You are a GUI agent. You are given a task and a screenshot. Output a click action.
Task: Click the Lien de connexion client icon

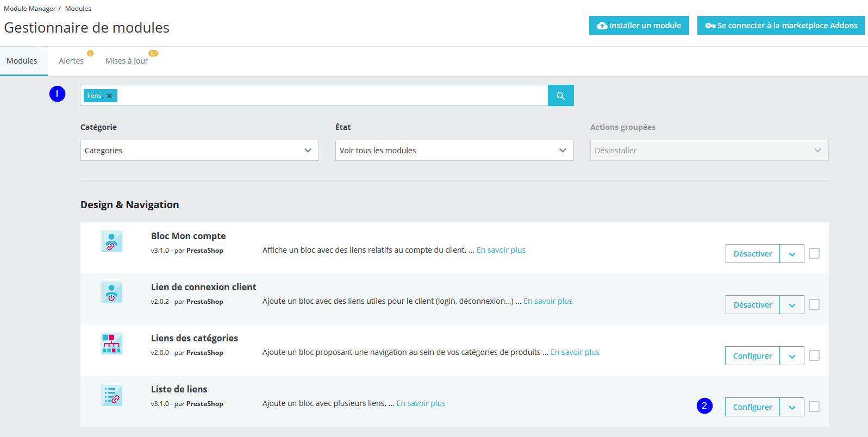(x=111, y=292)
